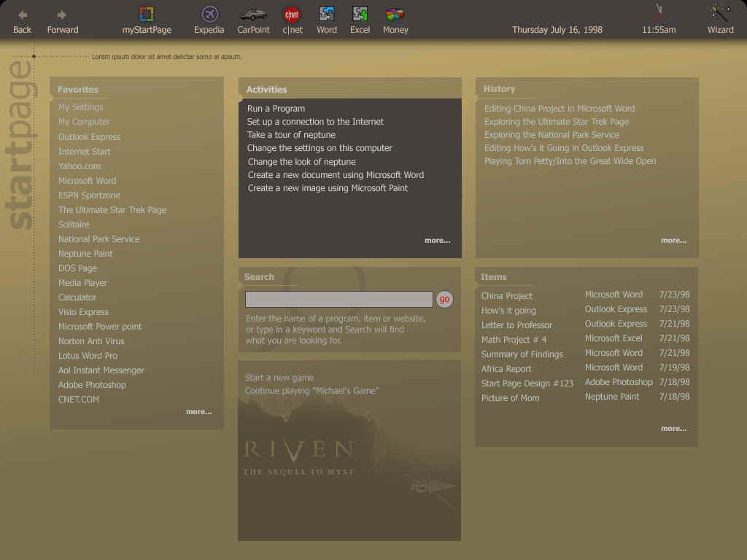Open Exploring the Ultimate Star Trek Page history
The height and width of the screenshot is (560, 747).
(557, 122)
